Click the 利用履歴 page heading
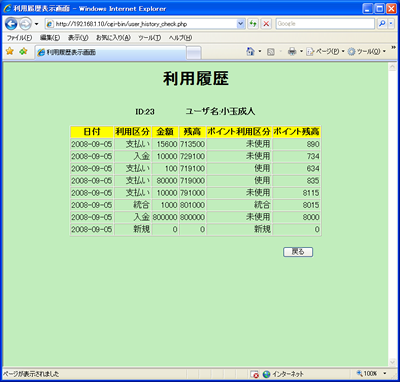 tap(196, 79)
